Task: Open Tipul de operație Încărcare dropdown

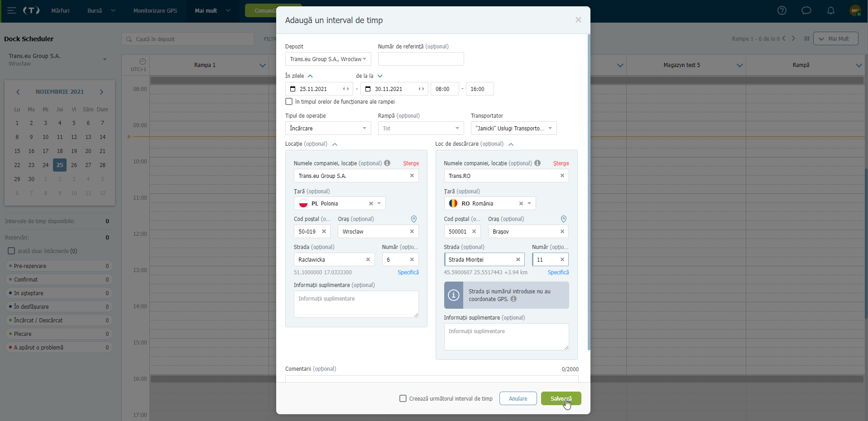Action: pos(328,128)
